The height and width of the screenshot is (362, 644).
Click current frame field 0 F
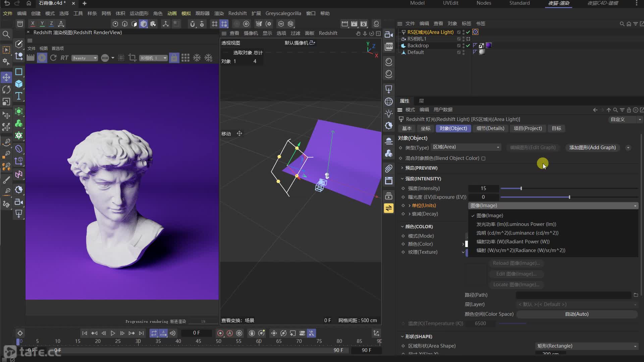click(x=196, y=333)
